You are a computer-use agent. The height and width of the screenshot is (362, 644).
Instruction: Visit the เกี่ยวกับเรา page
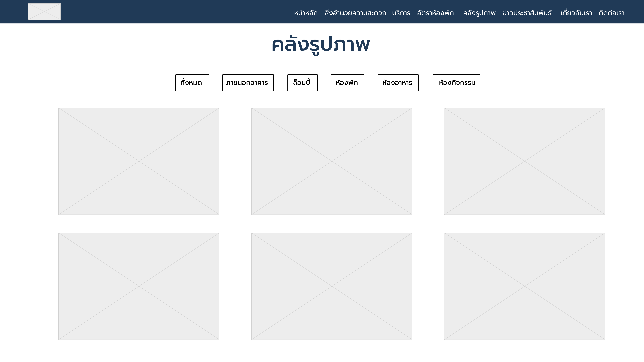pyautogui.click(x=576, y=13)
